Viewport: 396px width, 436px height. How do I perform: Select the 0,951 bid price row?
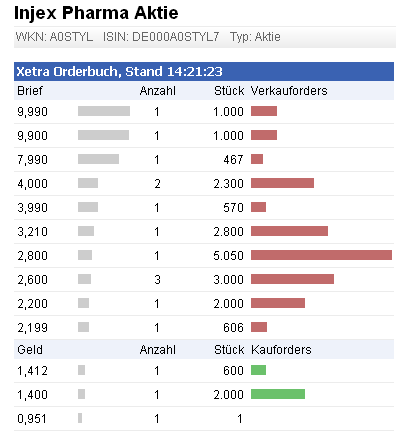coord(204,419)
